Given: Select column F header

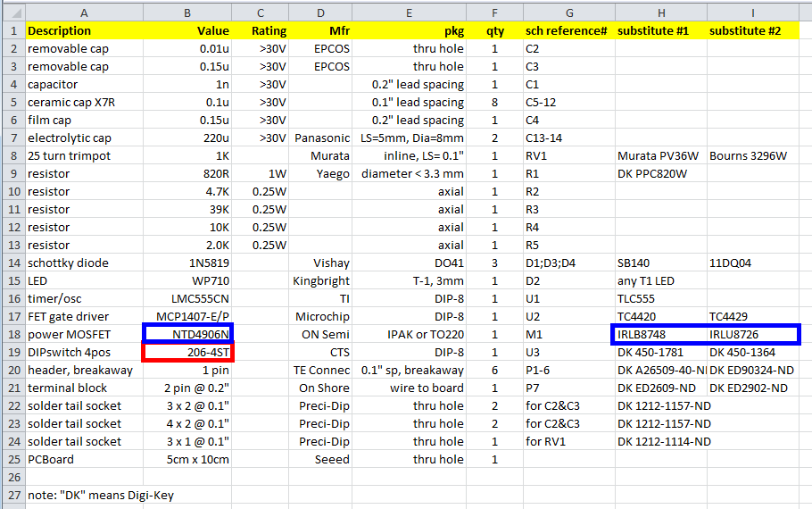Looking at the screenshot, I should click(x=494, y=13).
